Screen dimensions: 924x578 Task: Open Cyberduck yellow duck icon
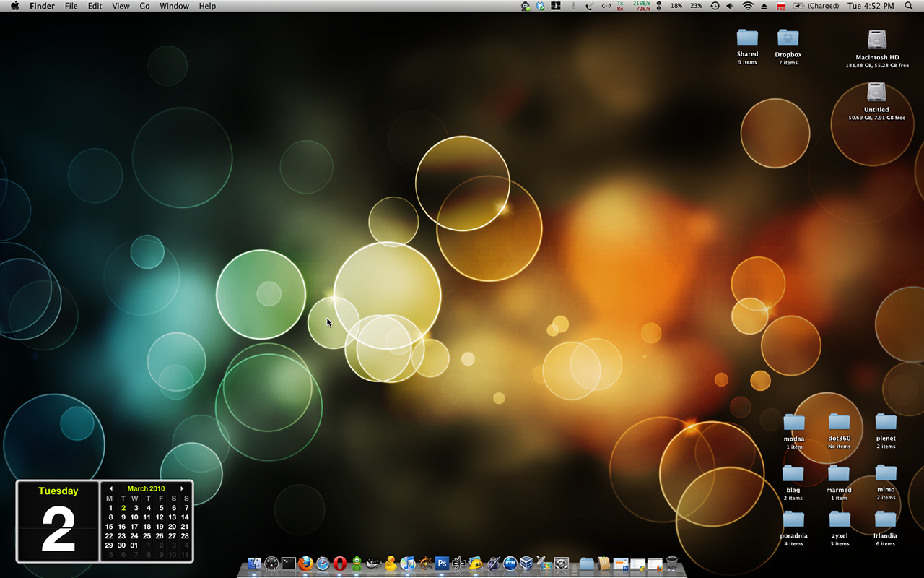click(391, 564)
